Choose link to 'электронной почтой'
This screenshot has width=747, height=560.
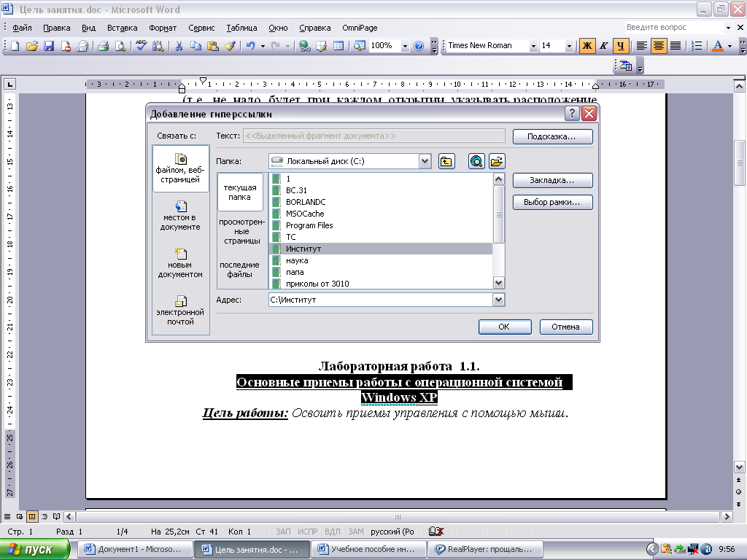pyautogui.click(x=180, y=311)
